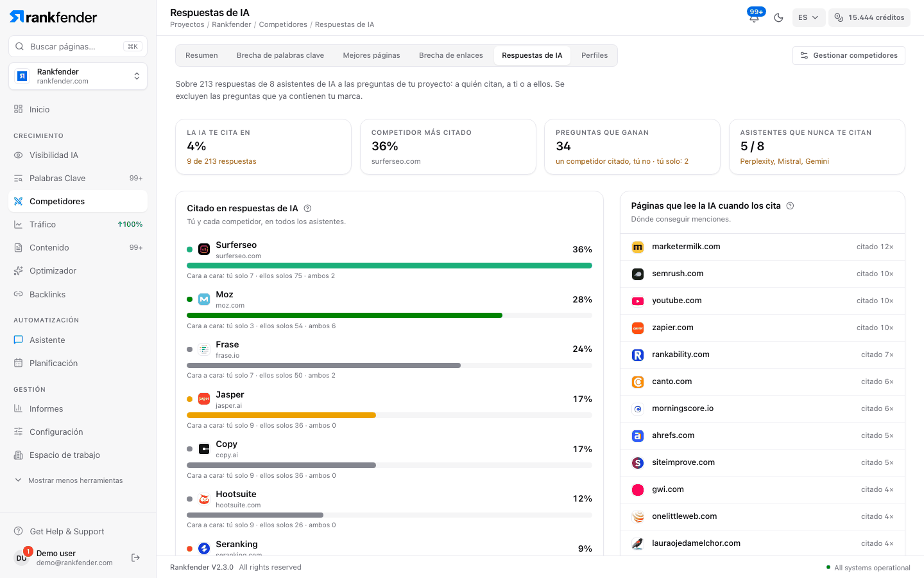Switch to Brecha de palabras clave tab
This screenshot has height=578, width=924.
[x=280, y=55]
